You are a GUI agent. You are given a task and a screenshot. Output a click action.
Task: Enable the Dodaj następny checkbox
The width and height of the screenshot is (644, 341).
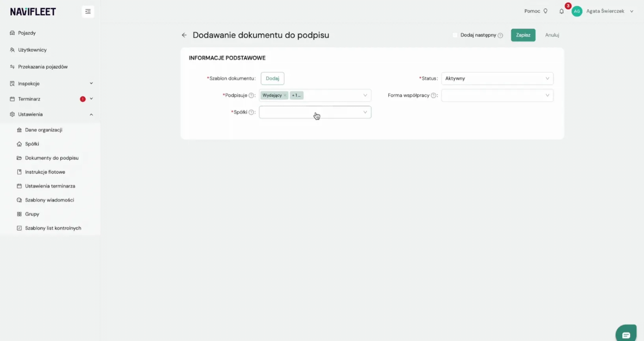click(x=455, y=35)
